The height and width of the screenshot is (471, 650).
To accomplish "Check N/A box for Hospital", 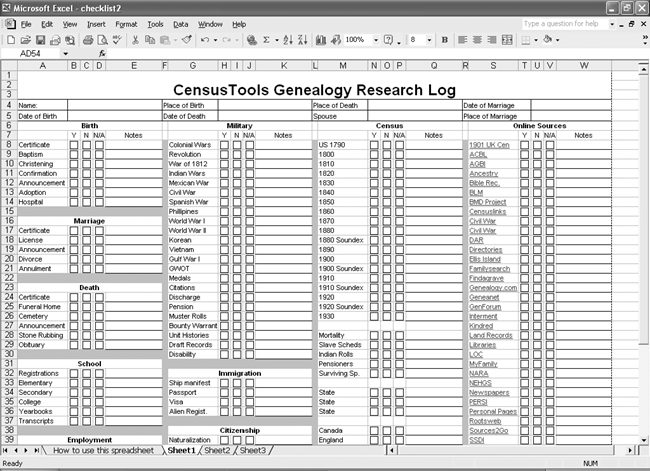I will point(99,202).
